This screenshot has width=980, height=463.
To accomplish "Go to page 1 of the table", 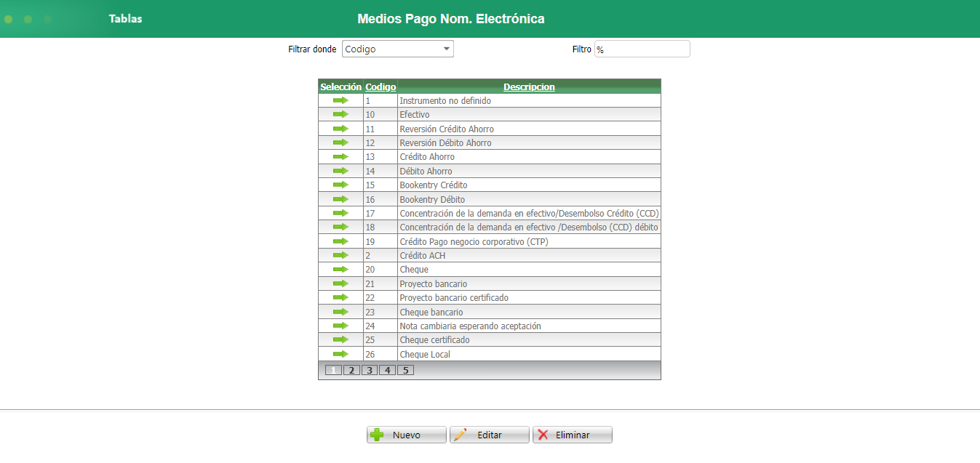I will coord(333,370).
